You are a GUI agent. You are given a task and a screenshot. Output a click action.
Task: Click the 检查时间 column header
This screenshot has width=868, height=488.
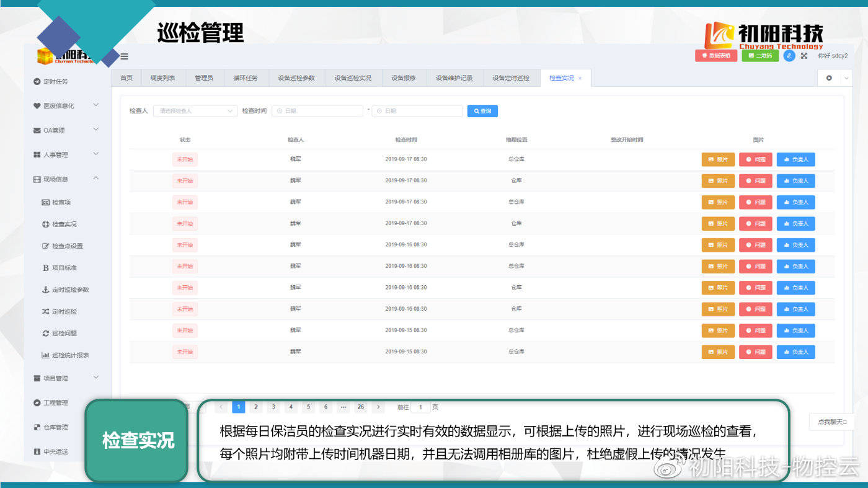tap(406, 140)
